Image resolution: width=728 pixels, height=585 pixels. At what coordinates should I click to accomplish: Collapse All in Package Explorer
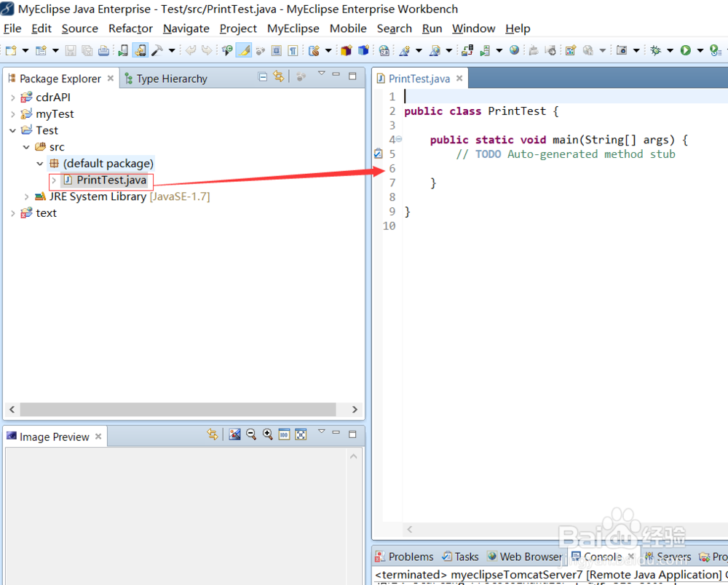(262, 77)
